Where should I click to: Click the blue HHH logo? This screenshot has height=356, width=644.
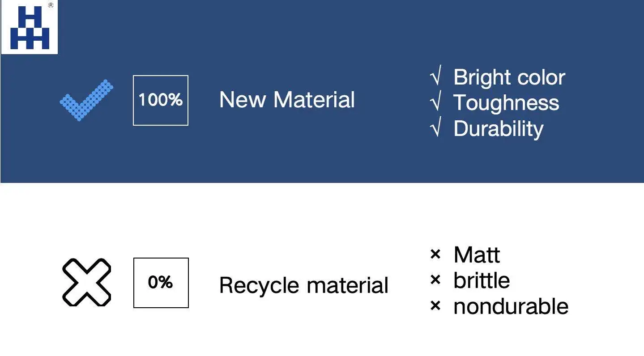pos(30,28)
